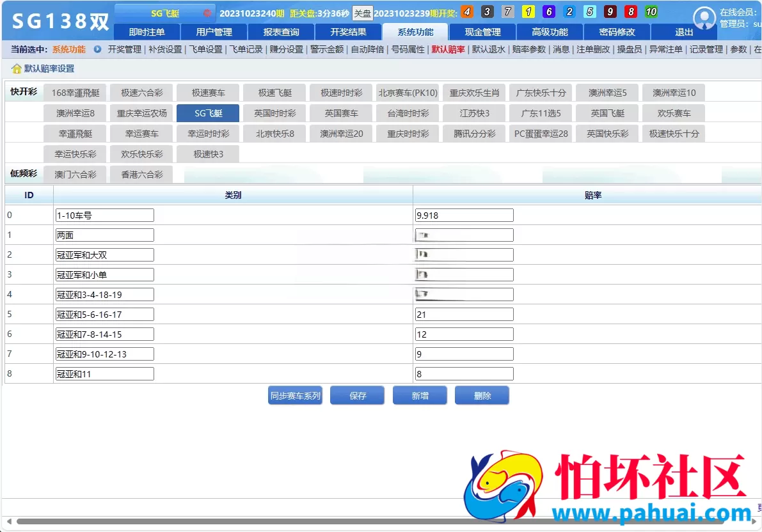
Task: Click the orange lottery ball number 4
Action: coord(466,12)
